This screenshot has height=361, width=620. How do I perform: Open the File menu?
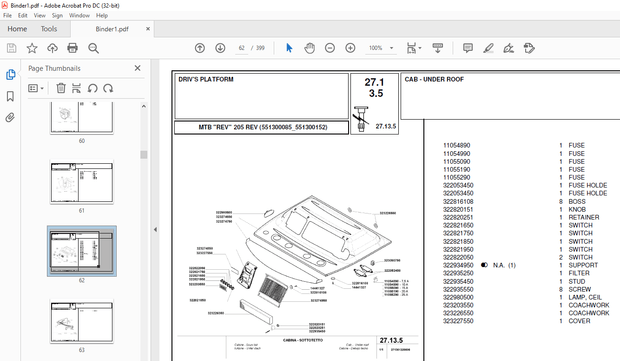(x=8, y=15)
